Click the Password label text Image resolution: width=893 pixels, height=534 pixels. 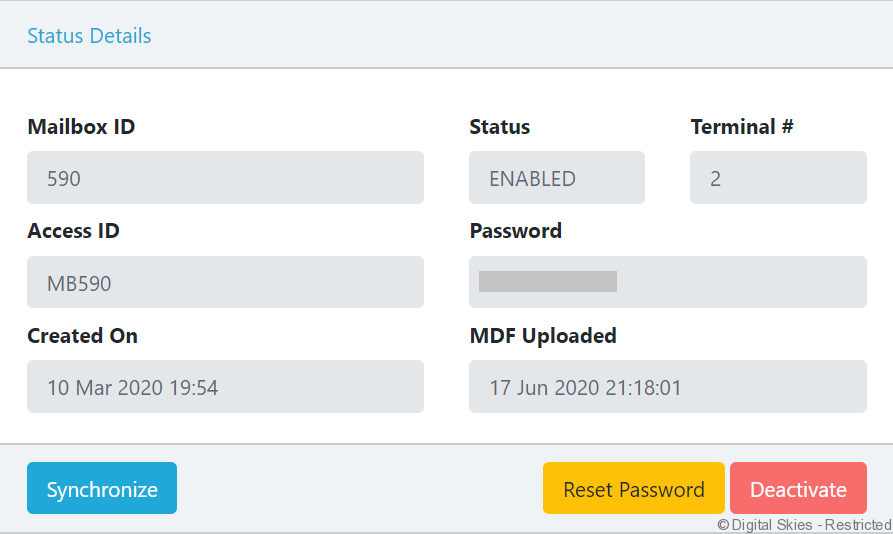coord(515,231)
